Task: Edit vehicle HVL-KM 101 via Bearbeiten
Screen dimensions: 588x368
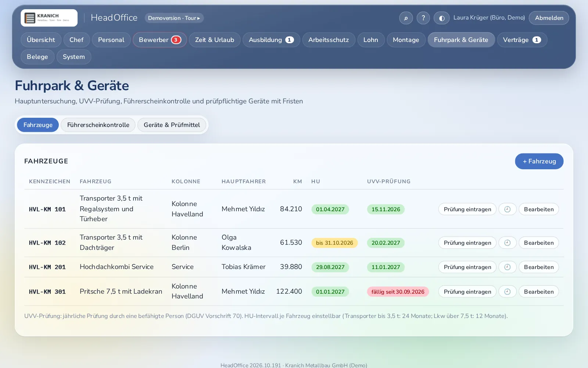Action: click(539, 209)
